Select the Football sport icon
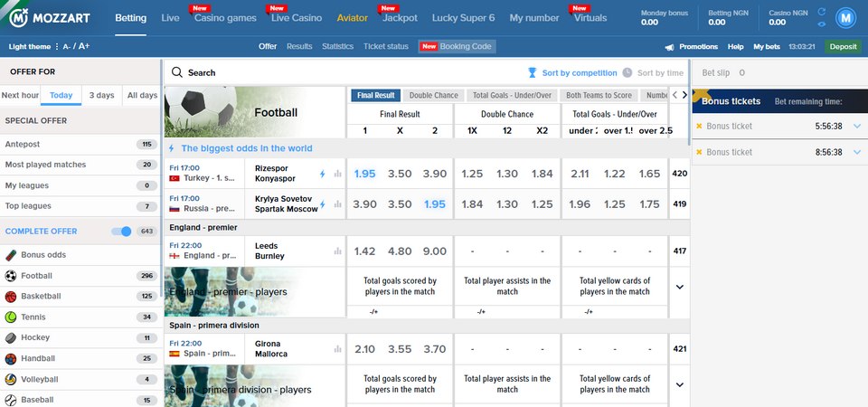Image resolution: width=868 pixels, height=407 pixels. pyautogui.click(x=11, y=276)
